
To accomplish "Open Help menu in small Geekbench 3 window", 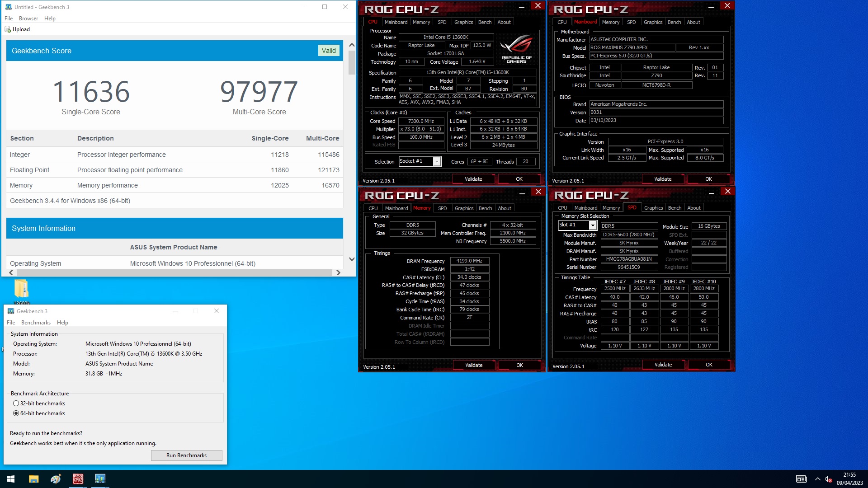I will [62, 323].
